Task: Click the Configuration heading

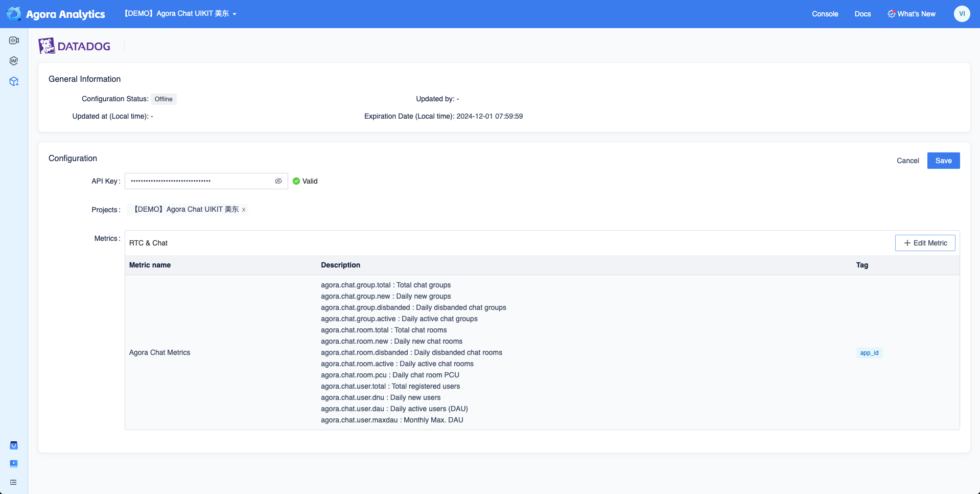Action: (73, 158)
